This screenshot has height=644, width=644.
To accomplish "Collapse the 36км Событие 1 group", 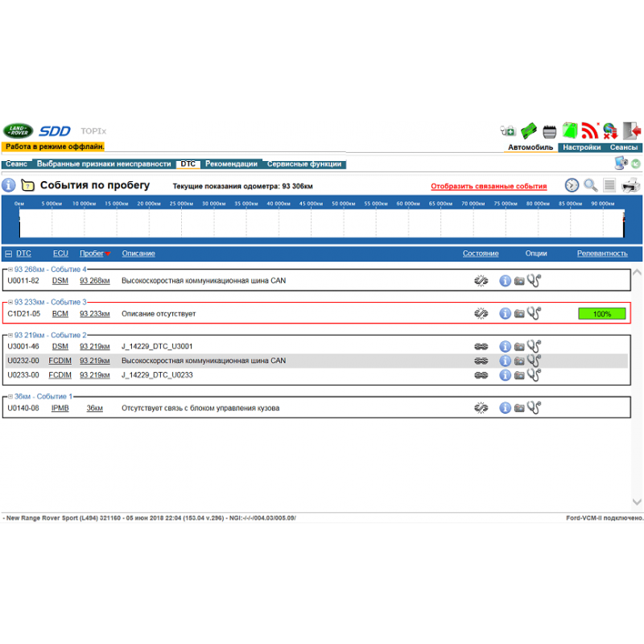I will tap(10, 397).
